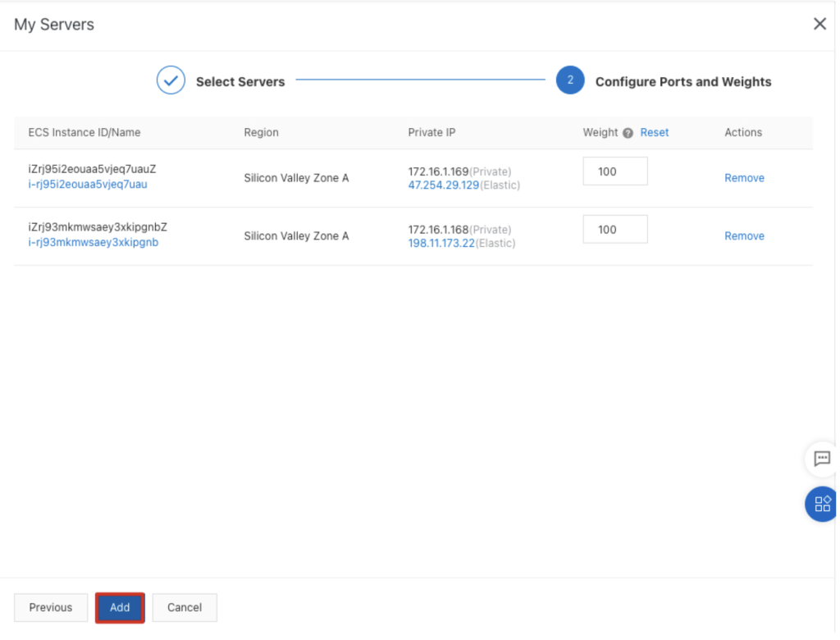Viewport: 840px width, 640px height.
Task: Click private IP 172.16.1.169
Action: click(438, 171)
